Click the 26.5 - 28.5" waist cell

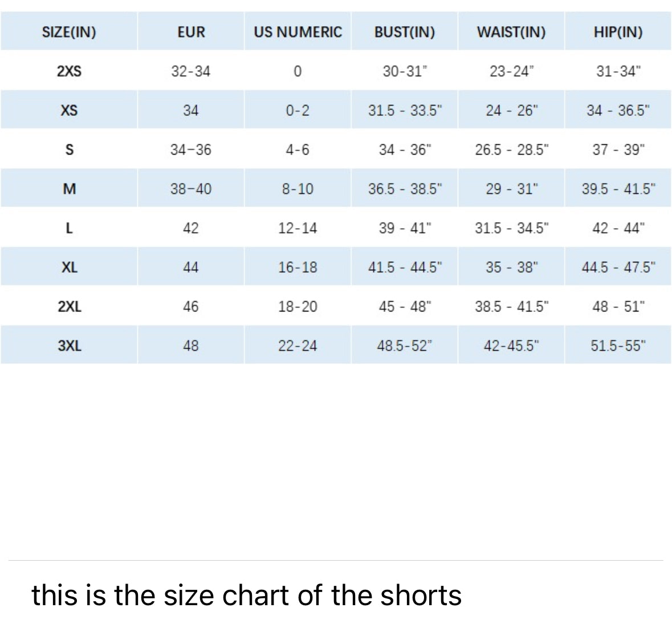pyautogui.click(x=511, y=150)
